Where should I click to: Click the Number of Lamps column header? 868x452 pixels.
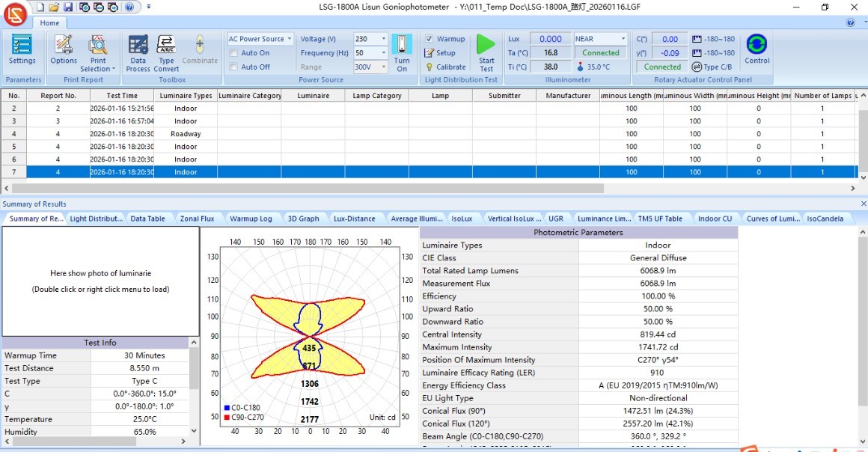point(822,95)
